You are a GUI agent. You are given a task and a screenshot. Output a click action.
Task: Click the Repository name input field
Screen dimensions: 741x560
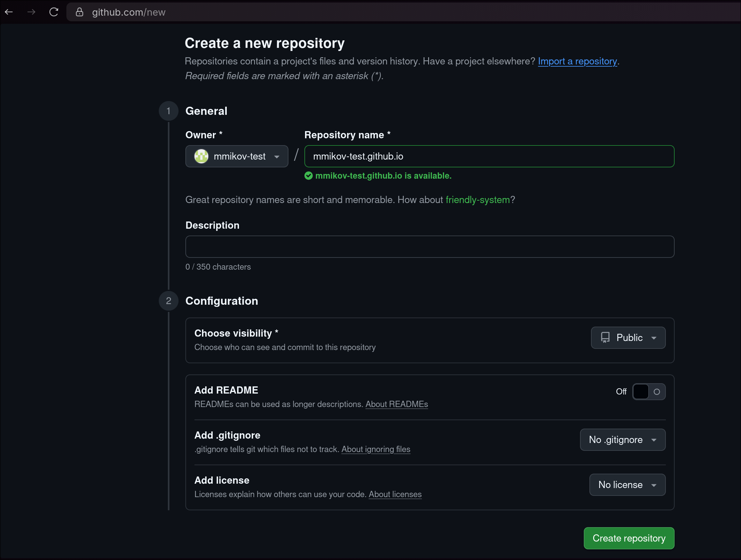pos(489,156)
